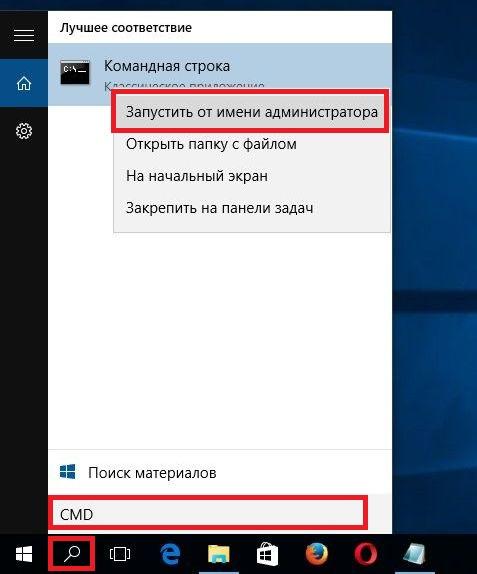The height and width of the screenshot is (574, 477).
Task: Open the Settings gear icon
Action: pos(24,131)
